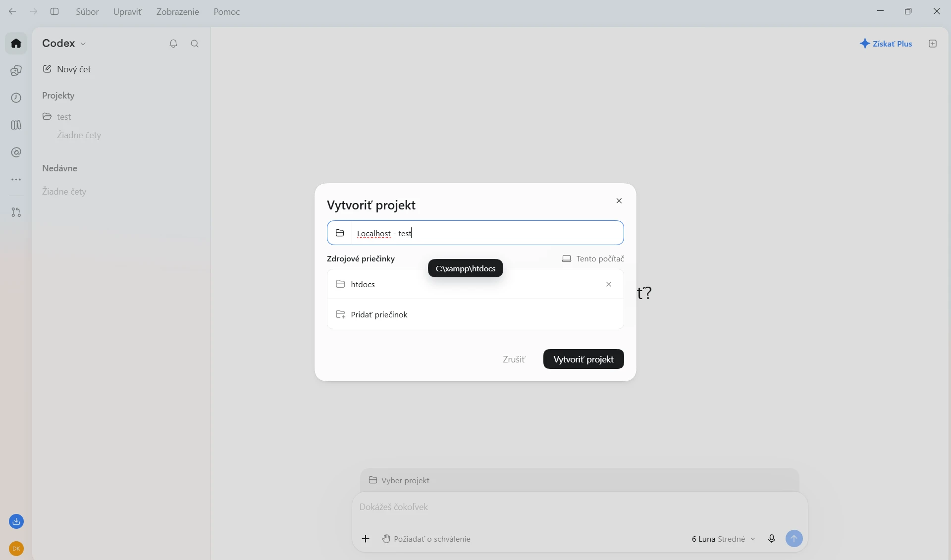Click the new window plus icon top right

(933, 44)
